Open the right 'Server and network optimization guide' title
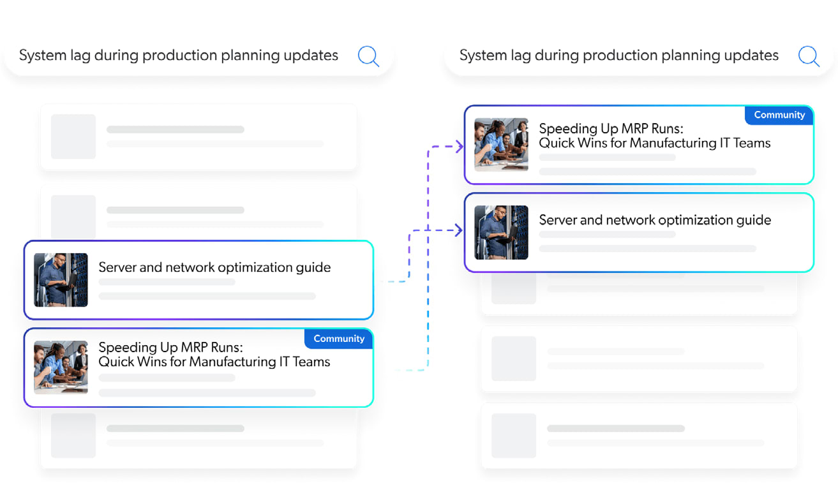The width and height of the screenshot is (838, 504). [x=655, y=220]
